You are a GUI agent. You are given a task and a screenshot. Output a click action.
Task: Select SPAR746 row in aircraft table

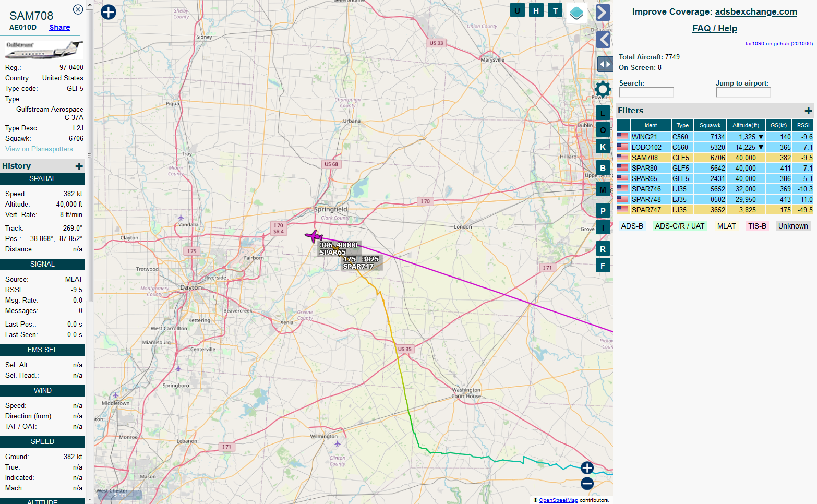pyautogui.click(x=715, y=189)
